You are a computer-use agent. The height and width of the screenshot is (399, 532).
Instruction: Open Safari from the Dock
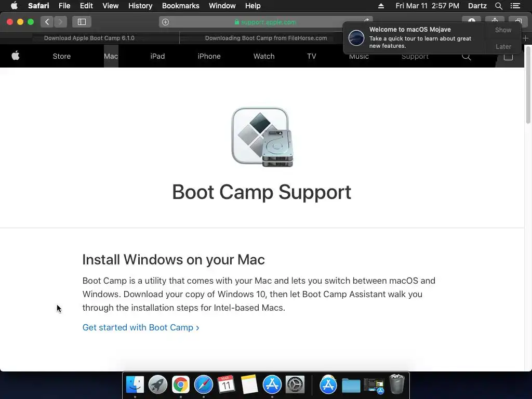pos(204,385)
